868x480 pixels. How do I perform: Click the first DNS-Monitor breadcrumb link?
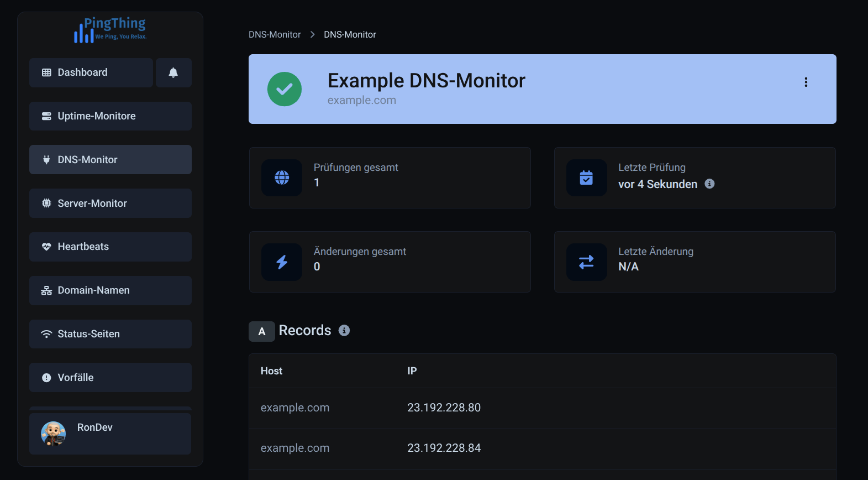[275, 34]
